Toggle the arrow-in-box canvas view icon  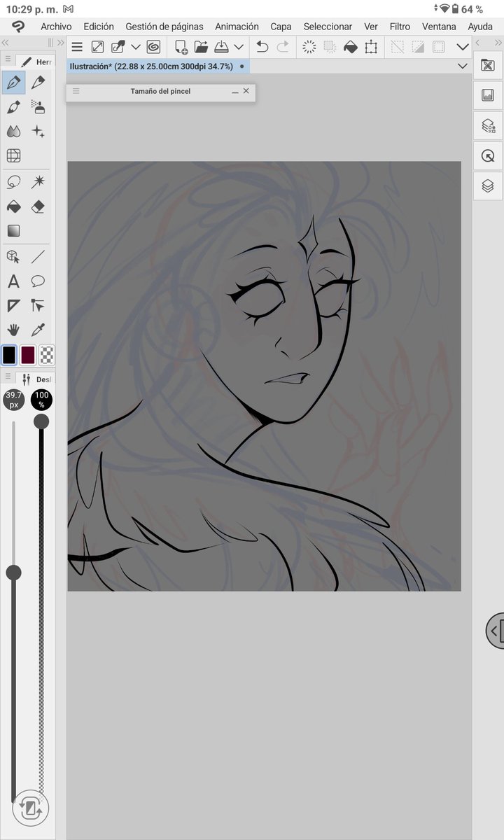coord(98,48)
